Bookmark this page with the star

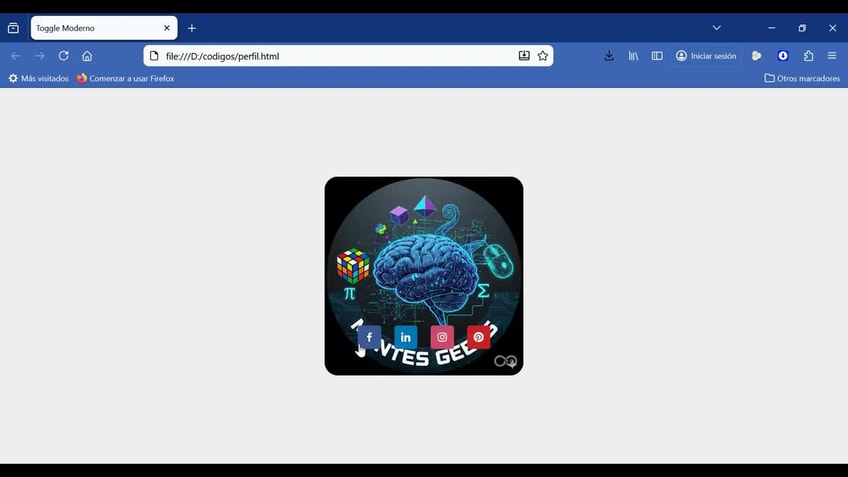click(x=542, y=56)
